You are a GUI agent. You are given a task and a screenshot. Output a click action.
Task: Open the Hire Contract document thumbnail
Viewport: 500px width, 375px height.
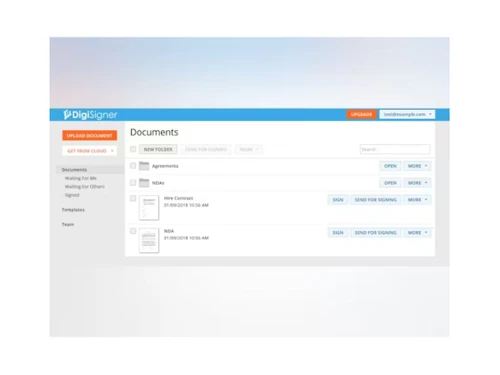point(149,208)
